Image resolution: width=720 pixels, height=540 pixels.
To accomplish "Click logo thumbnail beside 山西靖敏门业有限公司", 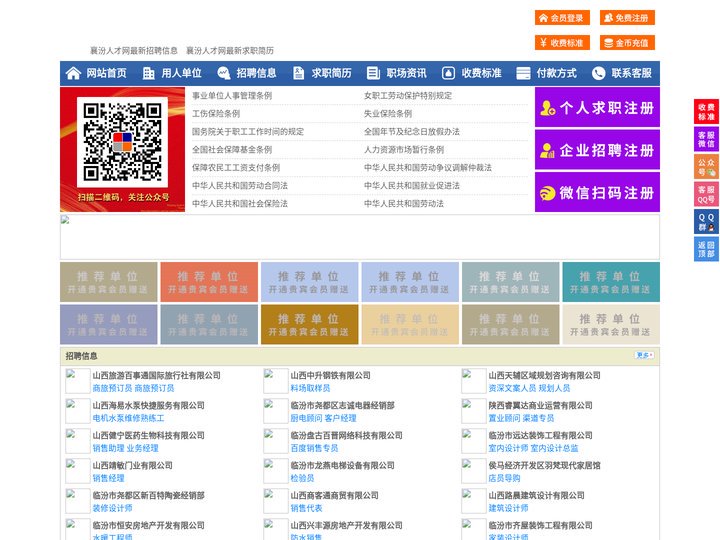I will tap(78, 471).
